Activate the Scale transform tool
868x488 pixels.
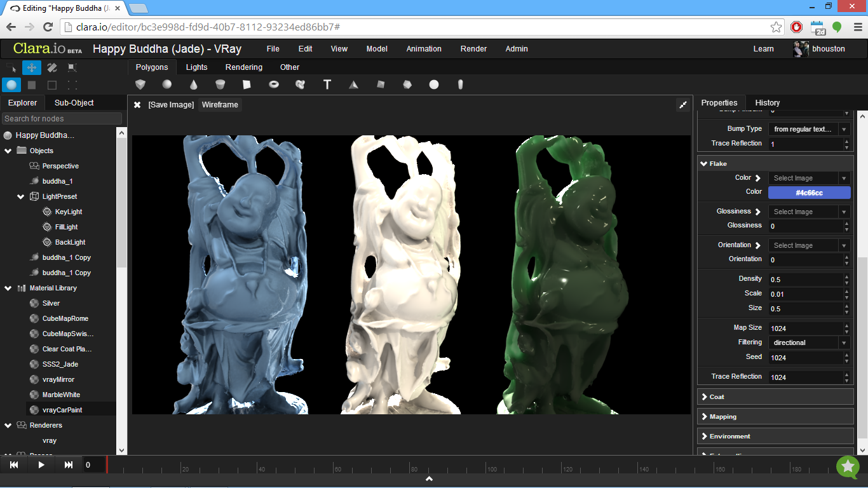tap(72, 67)
